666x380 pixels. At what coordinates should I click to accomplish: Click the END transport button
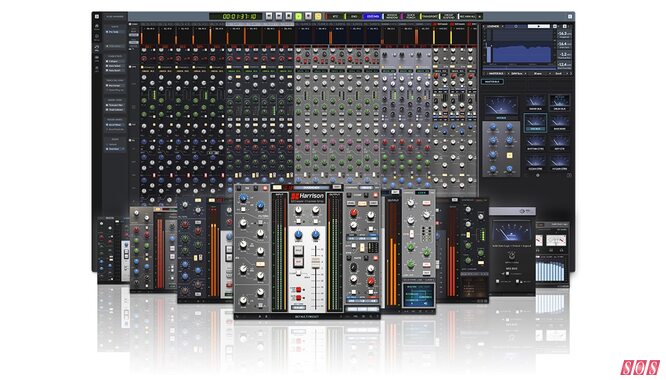354,16
